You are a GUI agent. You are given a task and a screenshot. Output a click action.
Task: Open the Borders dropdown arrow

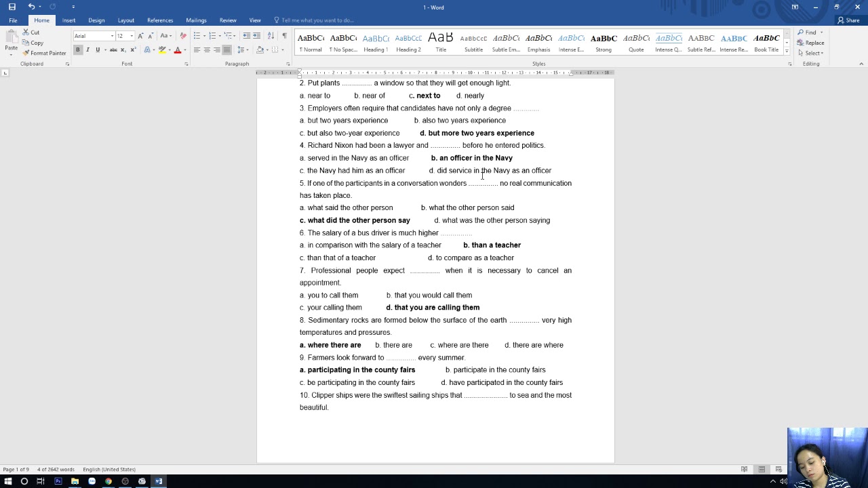tap(283, 50)
